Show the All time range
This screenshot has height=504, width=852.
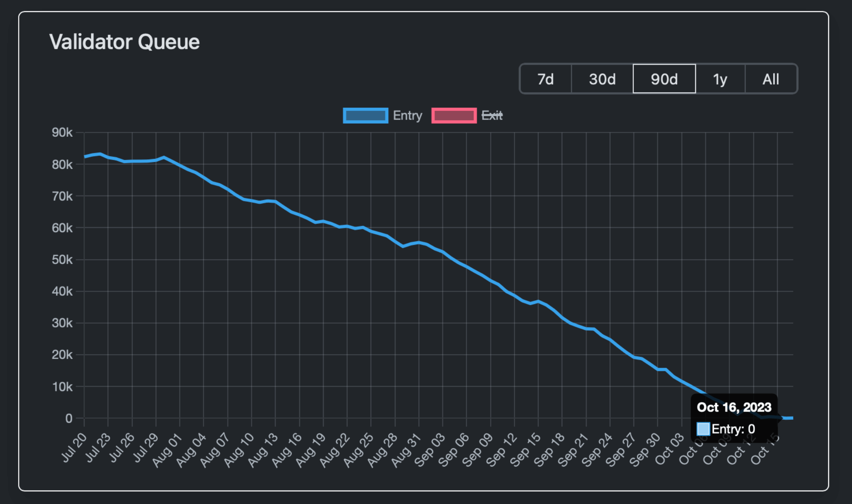pos(771,79)
